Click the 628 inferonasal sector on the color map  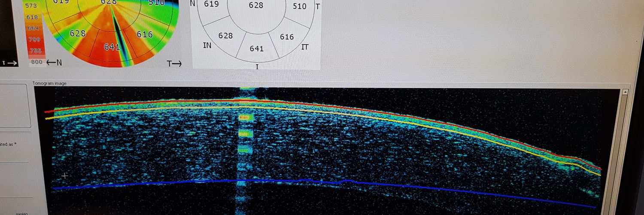point(78,33)
